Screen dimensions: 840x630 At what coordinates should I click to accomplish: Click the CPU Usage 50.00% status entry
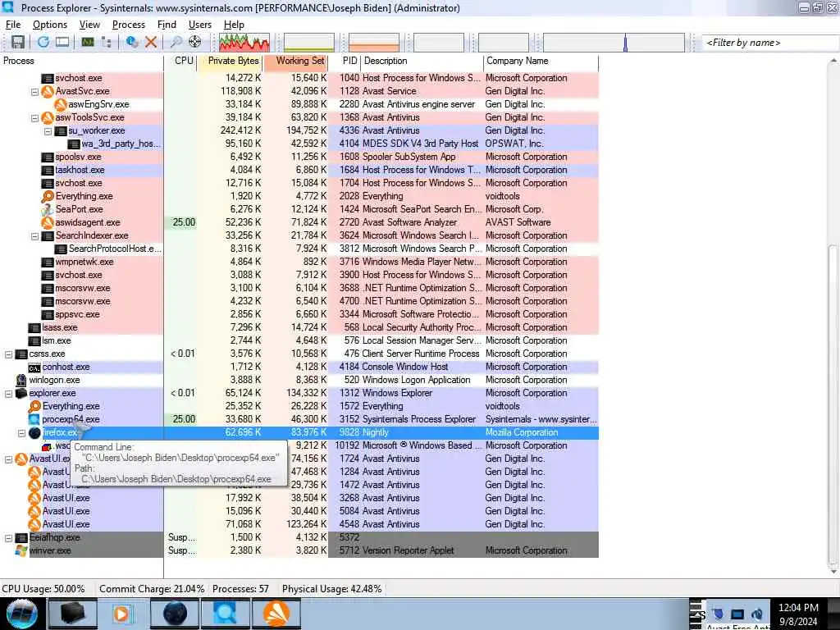pos(43,589)
